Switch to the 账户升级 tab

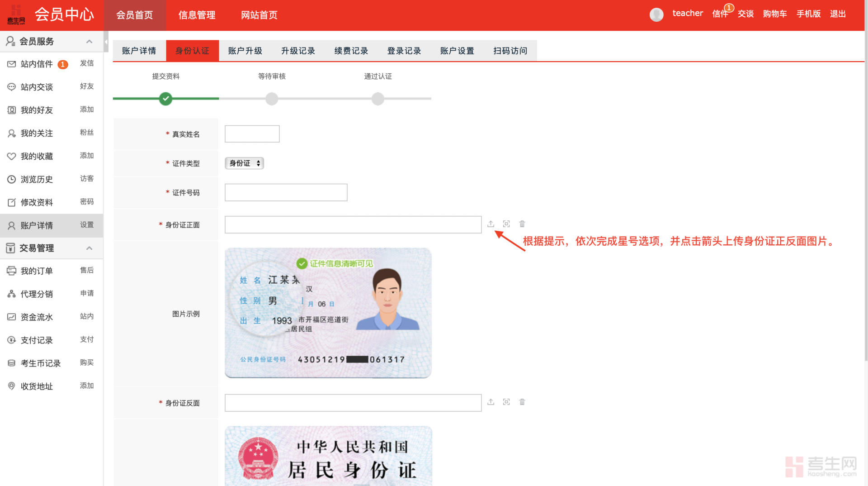click(245, 51)
